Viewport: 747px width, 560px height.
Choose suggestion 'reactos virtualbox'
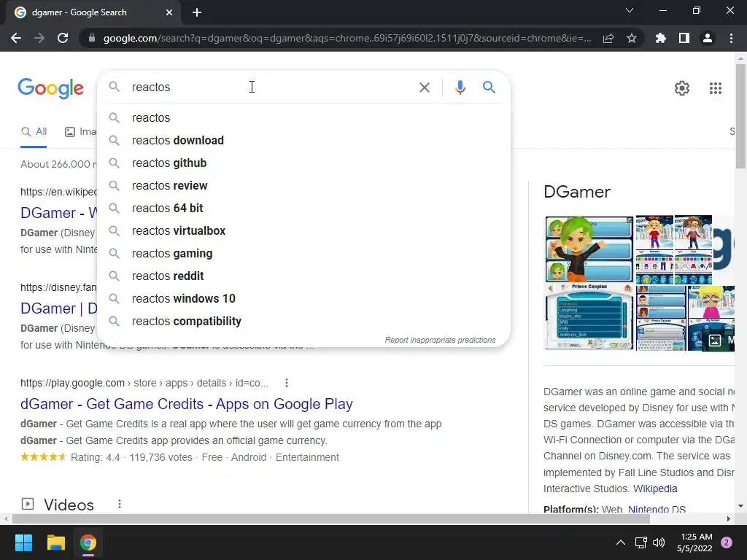[x=304, y=231]
